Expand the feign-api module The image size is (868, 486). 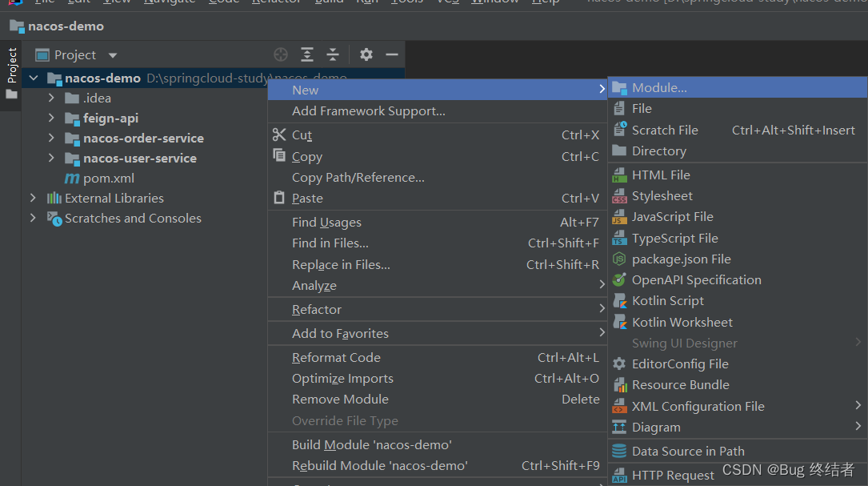click(x=51, y=118)
